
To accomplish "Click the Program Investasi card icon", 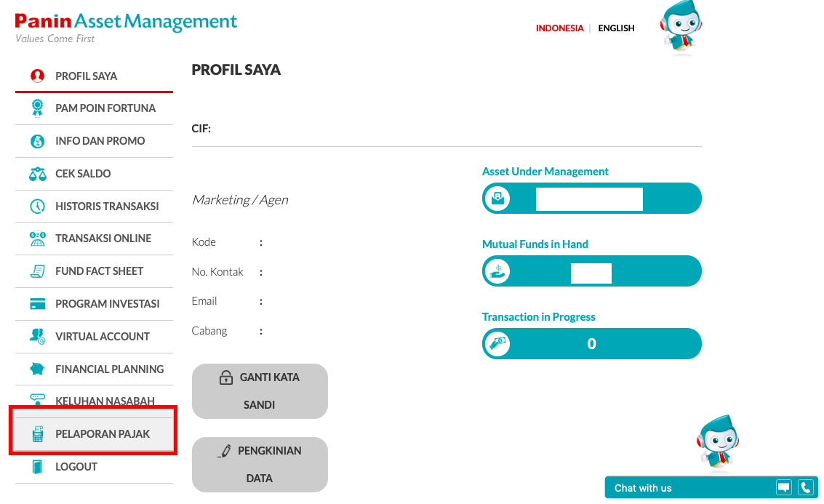I will tap(37, 304).
